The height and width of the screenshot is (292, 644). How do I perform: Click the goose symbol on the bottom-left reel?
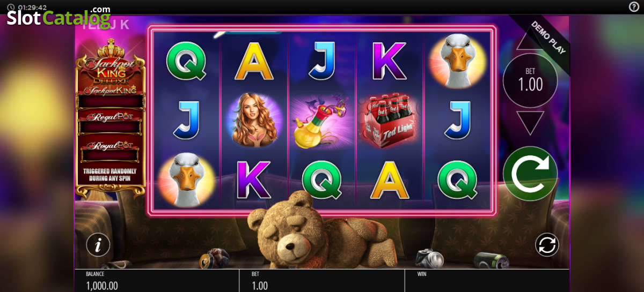[185, 179]
